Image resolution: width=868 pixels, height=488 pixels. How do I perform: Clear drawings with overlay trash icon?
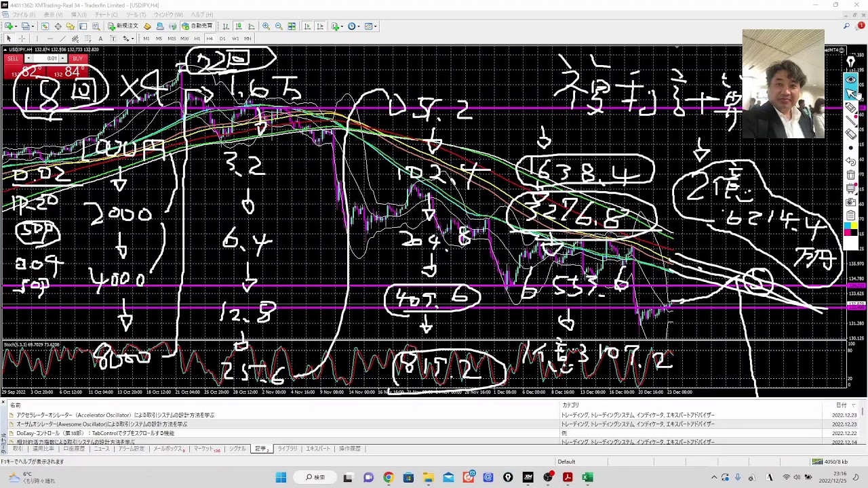tap(851, 175)
